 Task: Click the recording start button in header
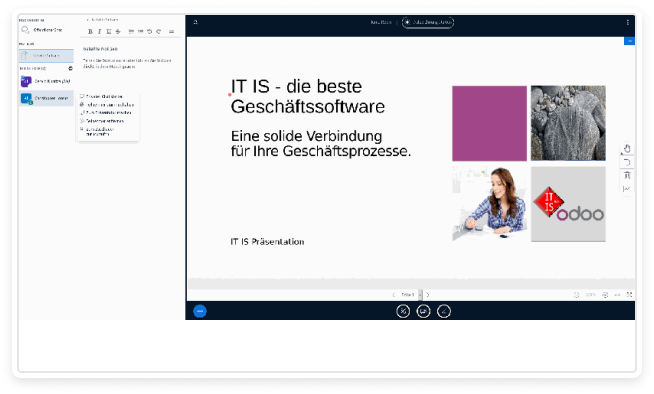coord(428,22)
